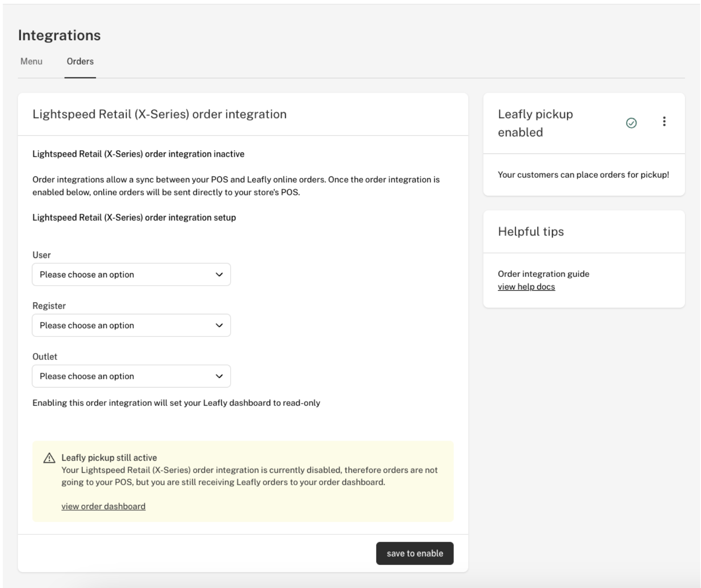Click the chevron arrow in Register dropdown
Viewport: 701px width, 588px height.
pos(219,325)
